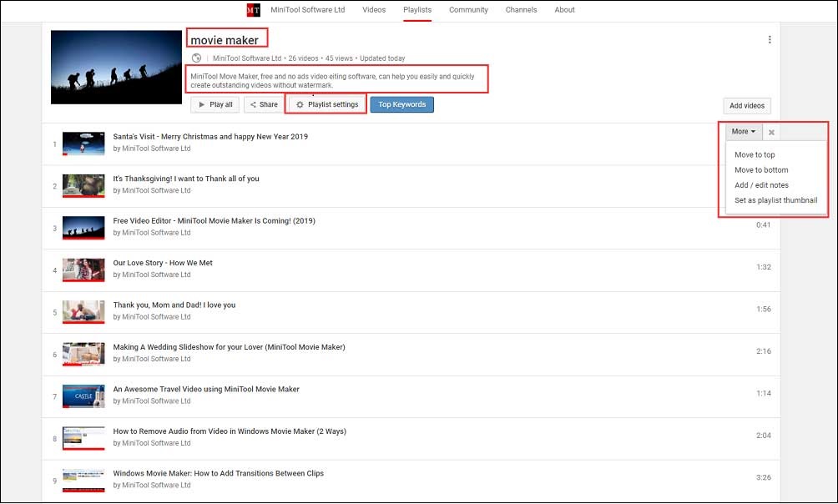This screenshot has height=504, width=838.
Task: Select Move to top from the menu
Action: pos(755,154)
